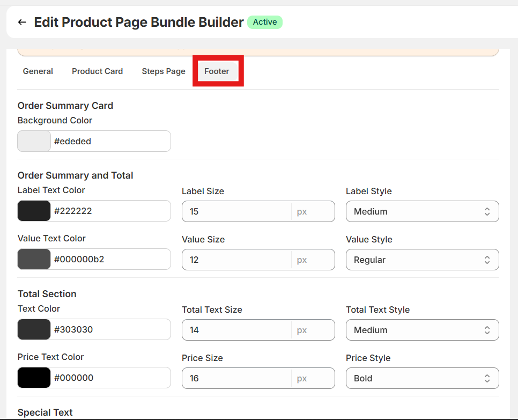The image size is (518, 420).
Task: Edit the Price Size field
Action: click(236, 378)
